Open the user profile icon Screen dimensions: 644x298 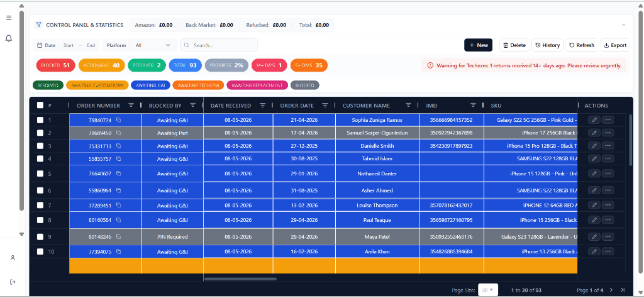coord(13,258)
